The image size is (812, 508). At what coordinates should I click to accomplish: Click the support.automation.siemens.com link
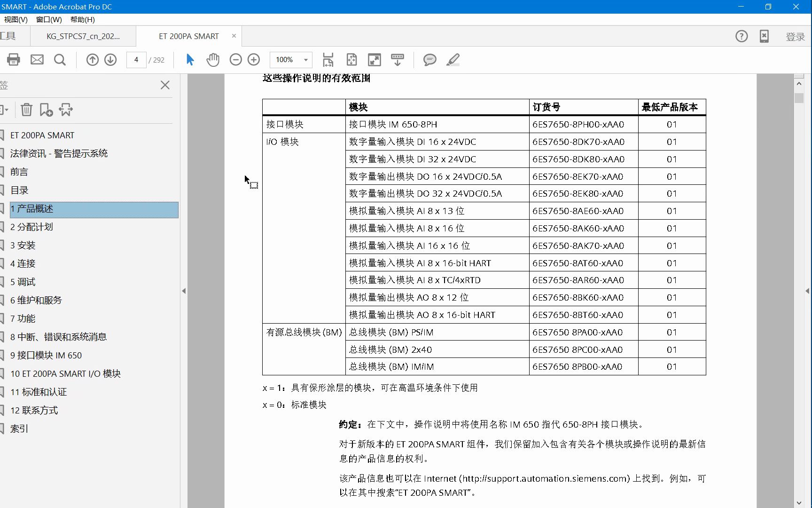tap(544, 478)
